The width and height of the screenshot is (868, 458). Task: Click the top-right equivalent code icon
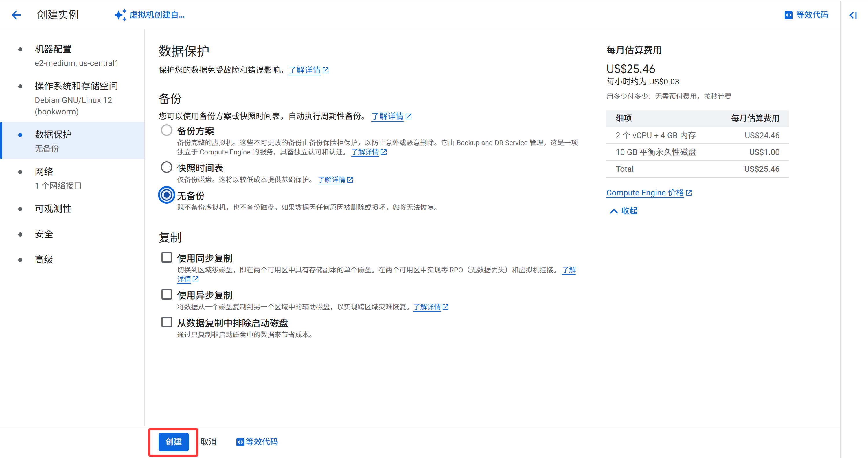click(x=788, y=15)
